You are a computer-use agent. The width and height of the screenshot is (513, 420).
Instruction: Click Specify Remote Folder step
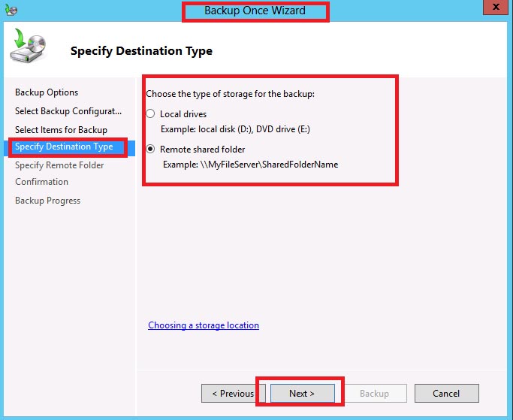tap(59, 165)
